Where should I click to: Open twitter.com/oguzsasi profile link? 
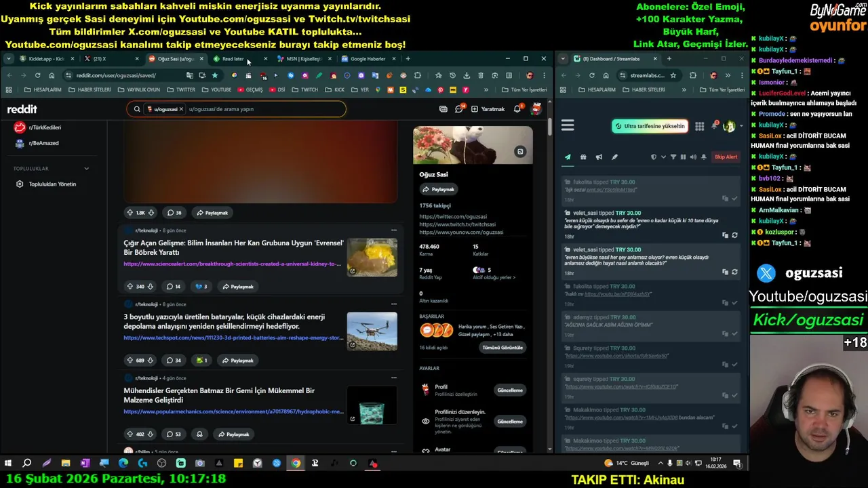click(453, 217)
